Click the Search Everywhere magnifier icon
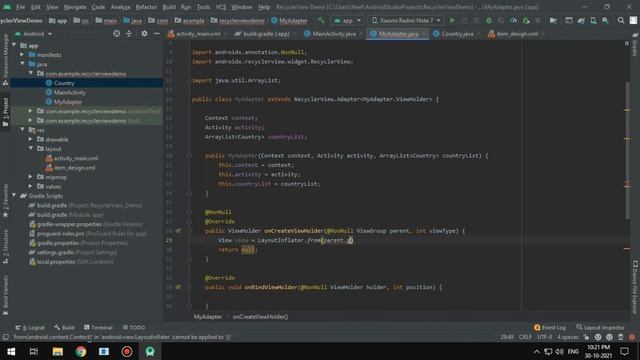Viewport: 640px width, 360px height. point(621,20)
